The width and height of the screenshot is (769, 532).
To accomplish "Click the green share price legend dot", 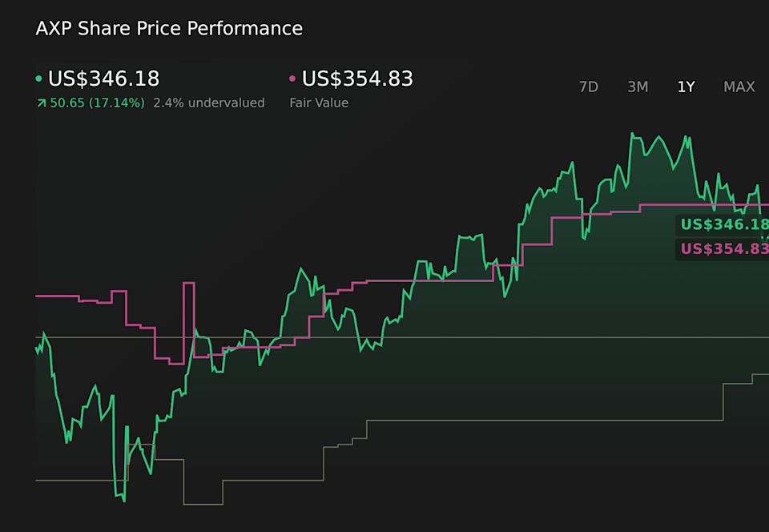I will (39, 79).
